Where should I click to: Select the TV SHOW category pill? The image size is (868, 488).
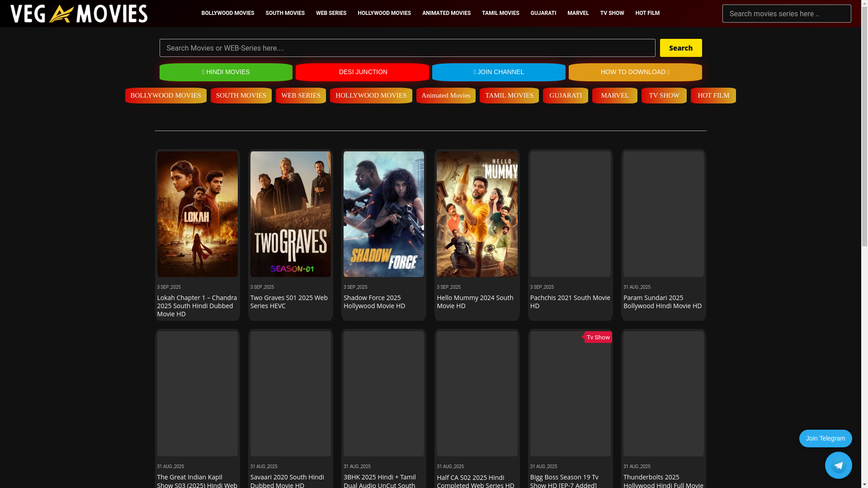pos(664,95)
